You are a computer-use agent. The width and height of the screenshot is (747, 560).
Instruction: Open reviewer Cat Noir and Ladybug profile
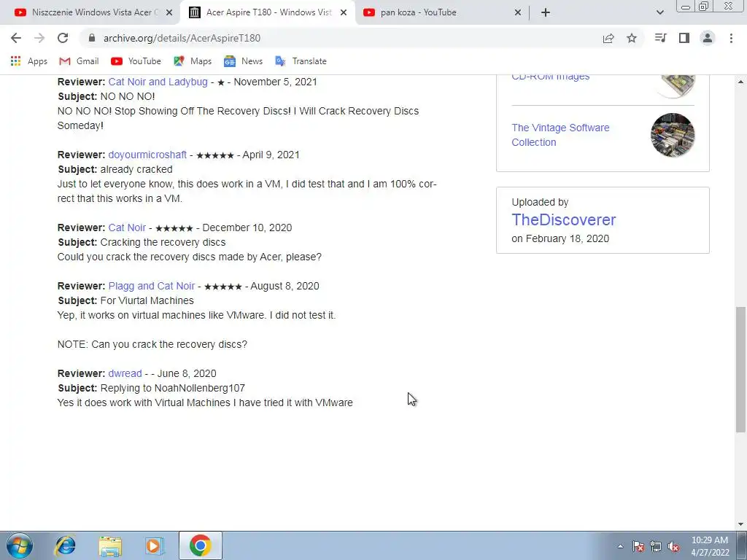tap(158, 82)
